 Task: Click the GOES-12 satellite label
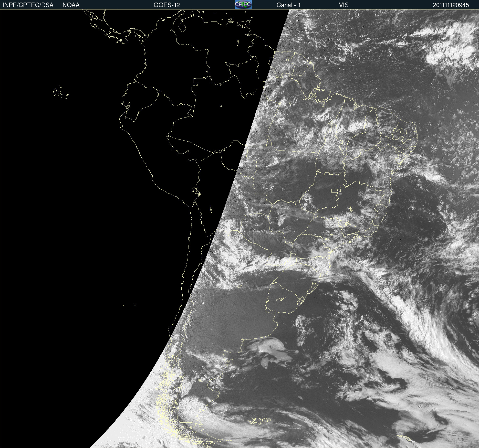click(x=167, y=5)
